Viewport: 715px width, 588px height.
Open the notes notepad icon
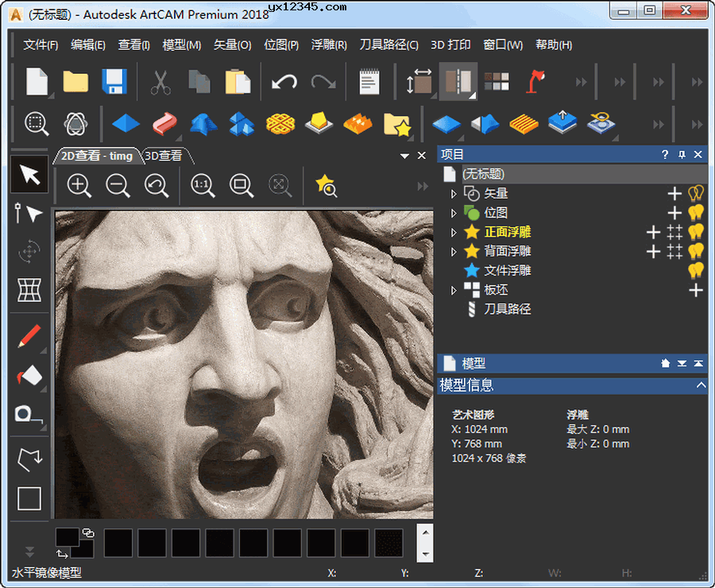coord(369,82)
